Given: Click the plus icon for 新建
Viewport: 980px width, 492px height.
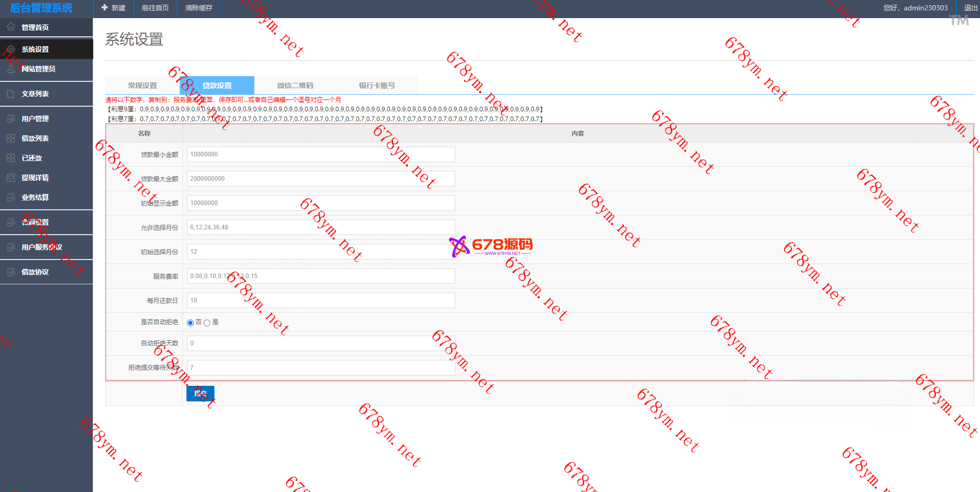Looking at the screenshot, I should [x=105, y=8].
